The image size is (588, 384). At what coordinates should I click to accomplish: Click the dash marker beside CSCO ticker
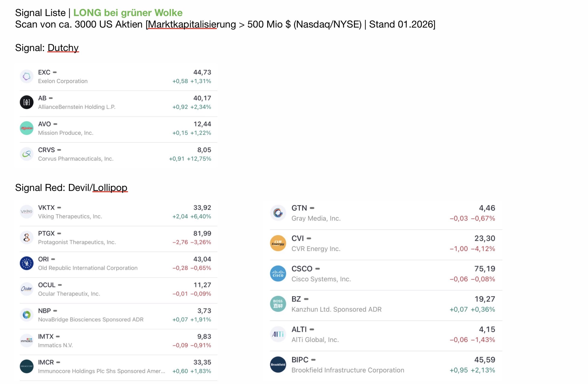tap(318, 269)
